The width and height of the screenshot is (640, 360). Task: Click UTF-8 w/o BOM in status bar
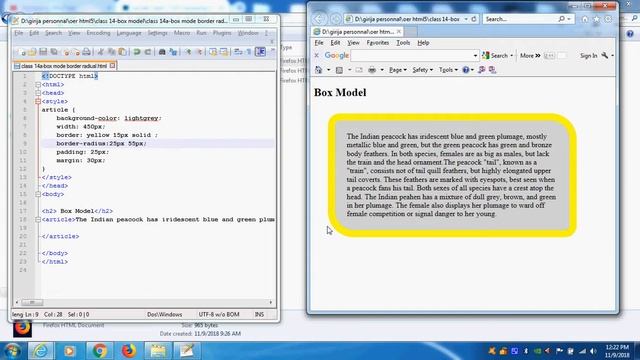[x=219, y=314]
